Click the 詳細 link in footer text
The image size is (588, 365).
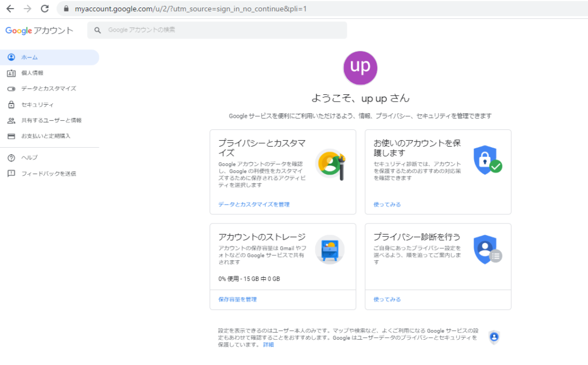pos(269,345)
